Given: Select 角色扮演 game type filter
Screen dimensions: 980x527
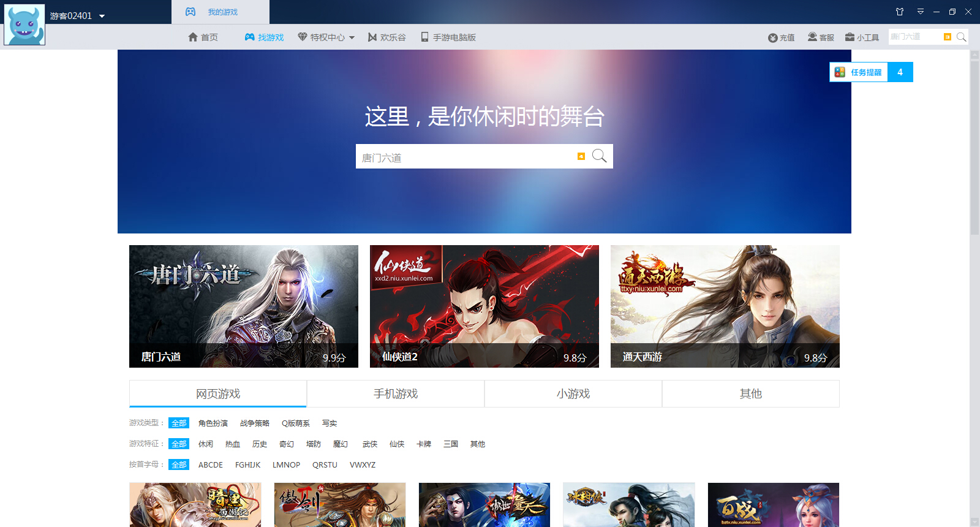Looking at the screenshot, I should click(213, 423).
